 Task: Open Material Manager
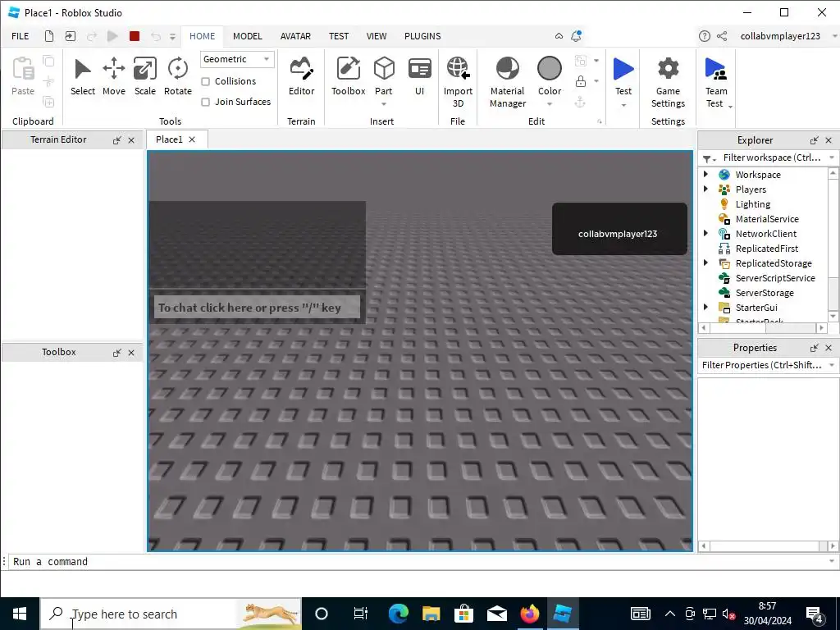(507, 82)
